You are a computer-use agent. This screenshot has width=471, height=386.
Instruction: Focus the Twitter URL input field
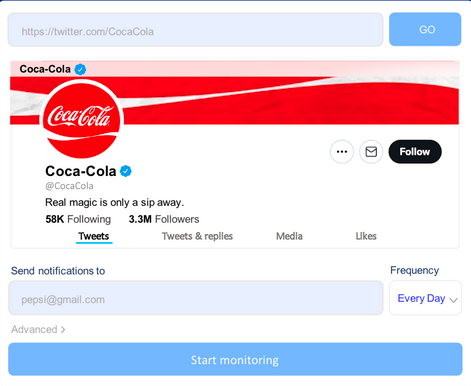click(195, 30)
